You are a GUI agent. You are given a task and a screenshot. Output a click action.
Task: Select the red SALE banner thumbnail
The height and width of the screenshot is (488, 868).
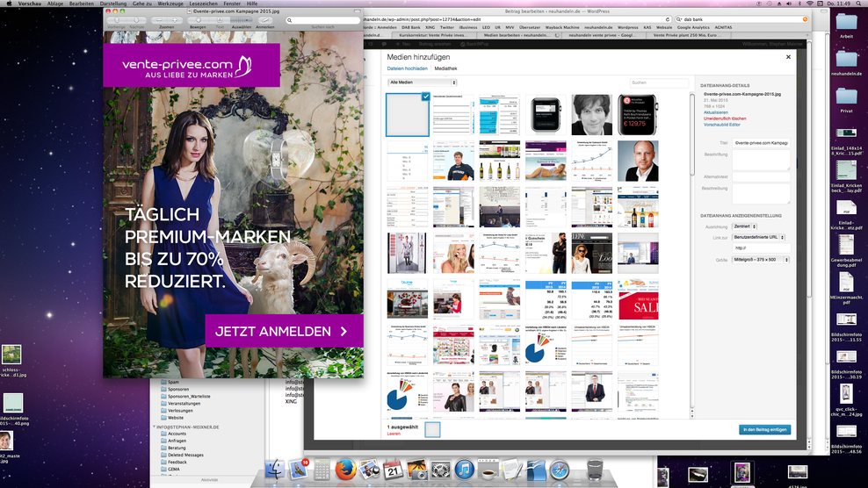tap(638, 299)
